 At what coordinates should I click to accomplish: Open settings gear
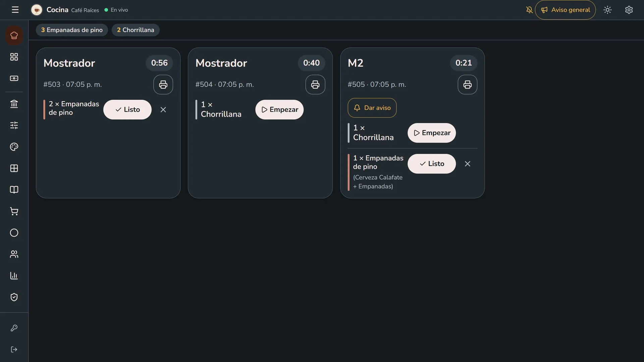(x=629, y=10)
